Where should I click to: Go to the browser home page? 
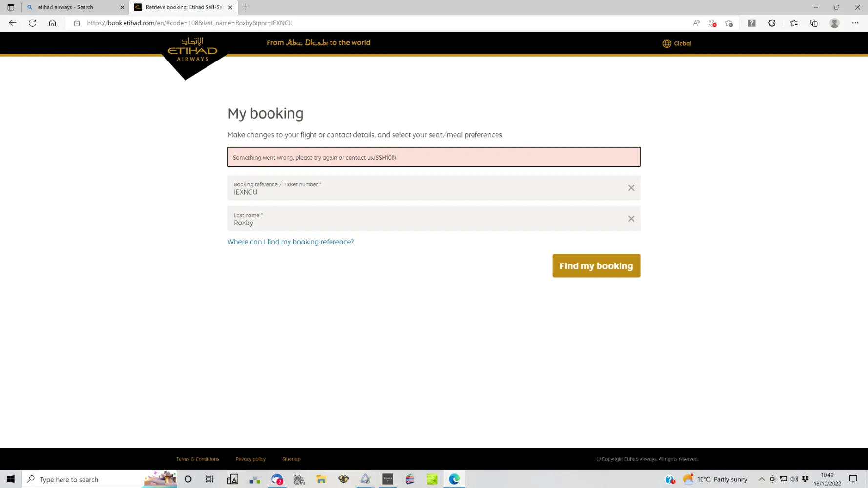coord(52,23)
